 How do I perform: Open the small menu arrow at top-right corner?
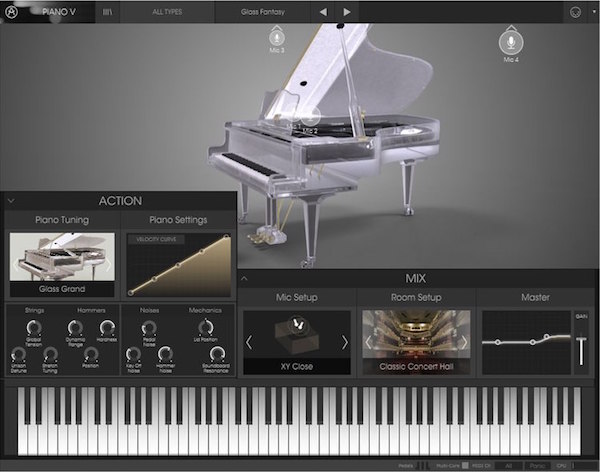[594, 11]
